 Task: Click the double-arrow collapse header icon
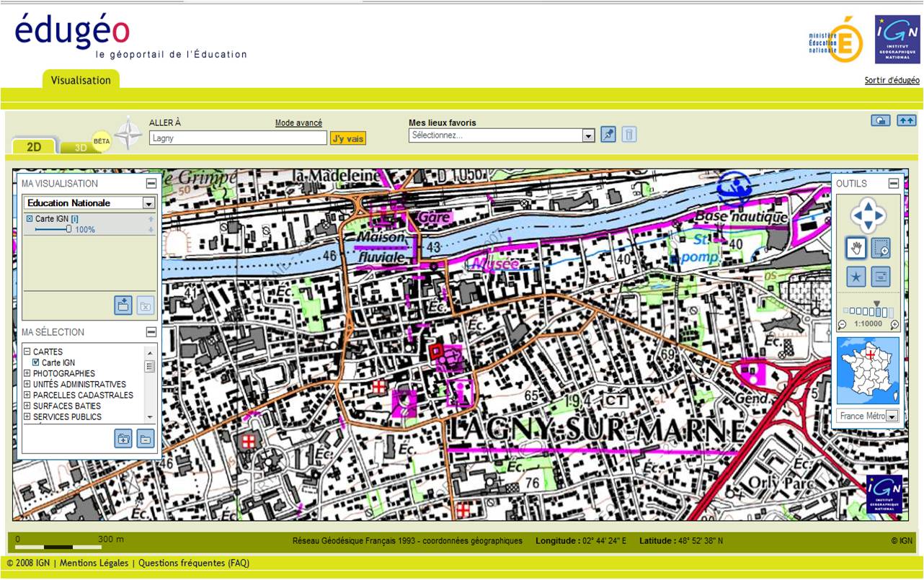point(906,120)
